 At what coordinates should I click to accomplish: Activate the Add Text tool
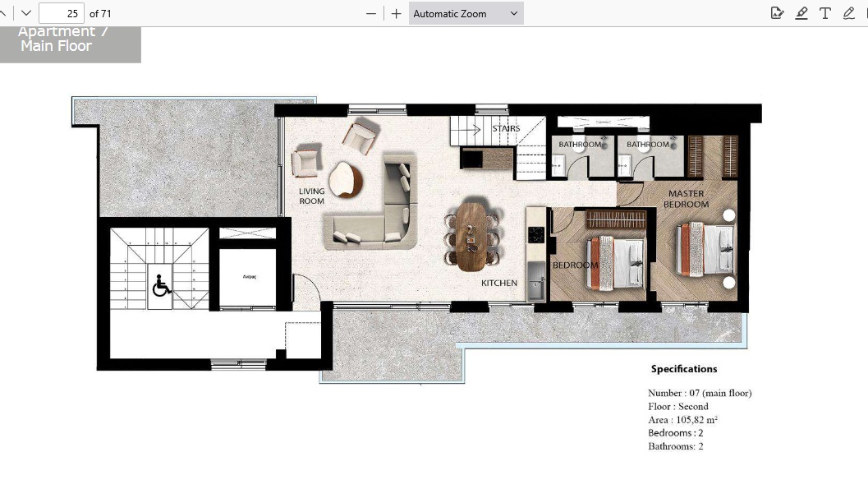(x=825, y=13)
